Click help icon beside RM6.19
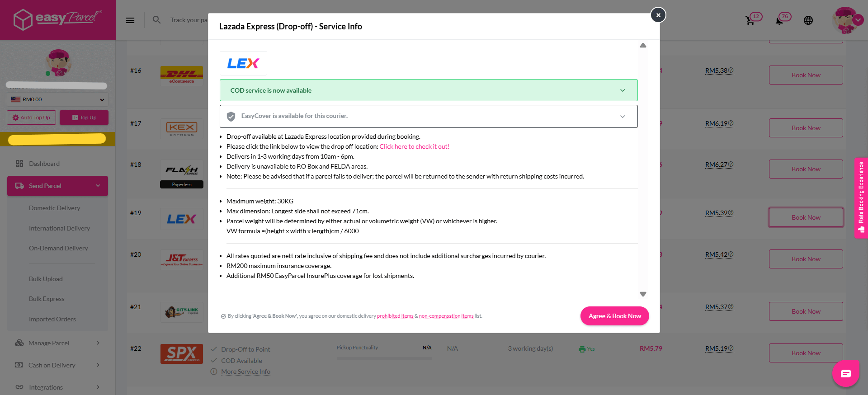Image resolution: width=868 pixels, height=395 pixels. [x=731, y=123]
